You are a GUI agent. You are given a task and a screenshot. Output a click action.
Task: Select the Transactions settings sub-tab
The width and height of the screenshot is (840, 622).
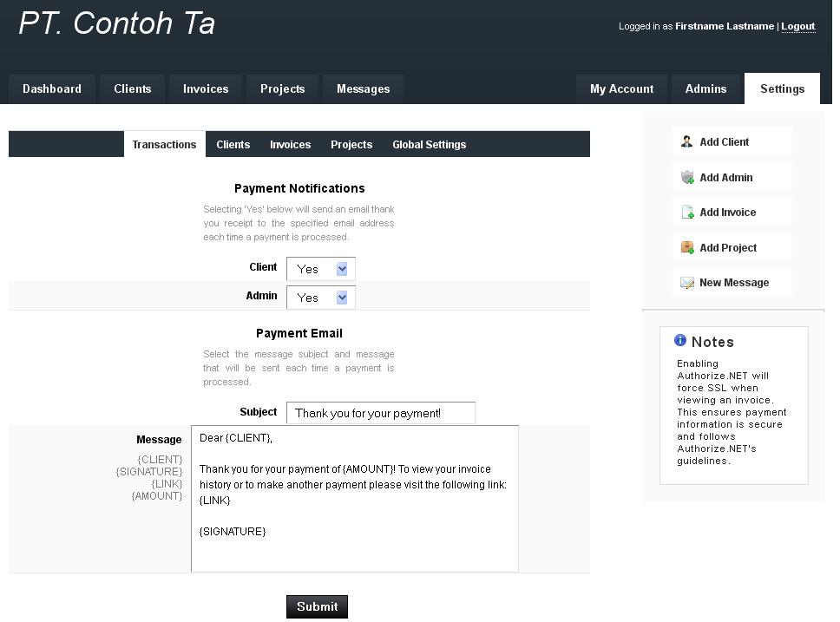(165, 145)
